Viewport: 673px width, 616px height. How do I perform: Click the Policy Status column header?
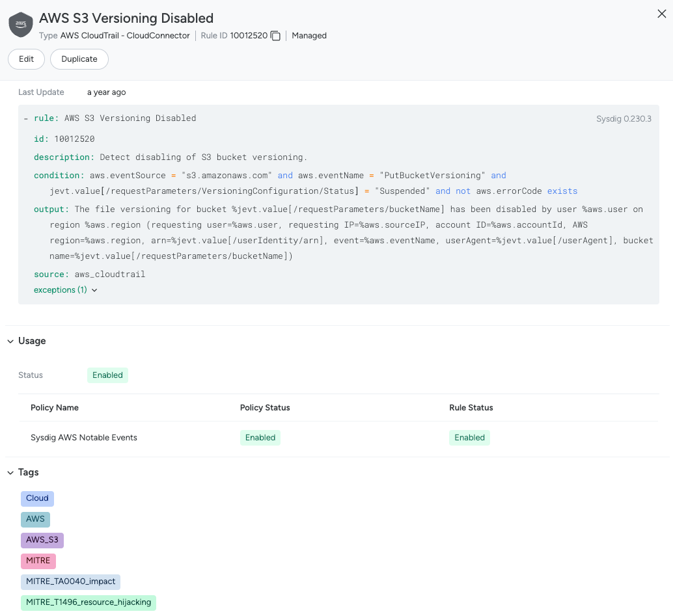pos(265,407)
